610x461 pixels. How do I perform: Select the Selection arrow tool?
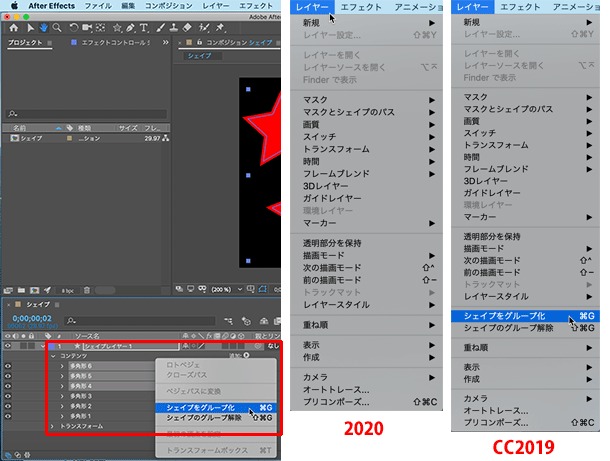pos(30,28)
